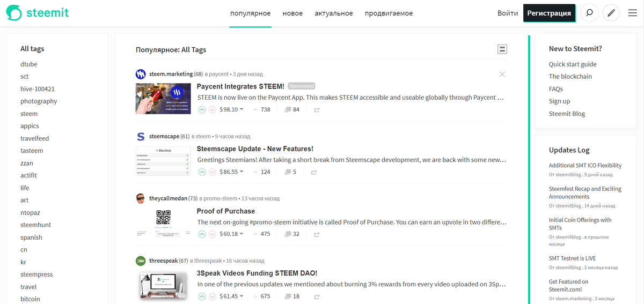Open SMT Testnet is LIVE update

572,258
